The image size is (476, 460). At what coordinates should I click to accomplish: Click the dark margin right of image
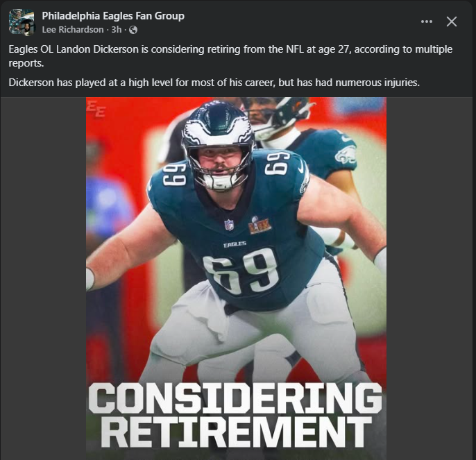[x=430, y=278]
